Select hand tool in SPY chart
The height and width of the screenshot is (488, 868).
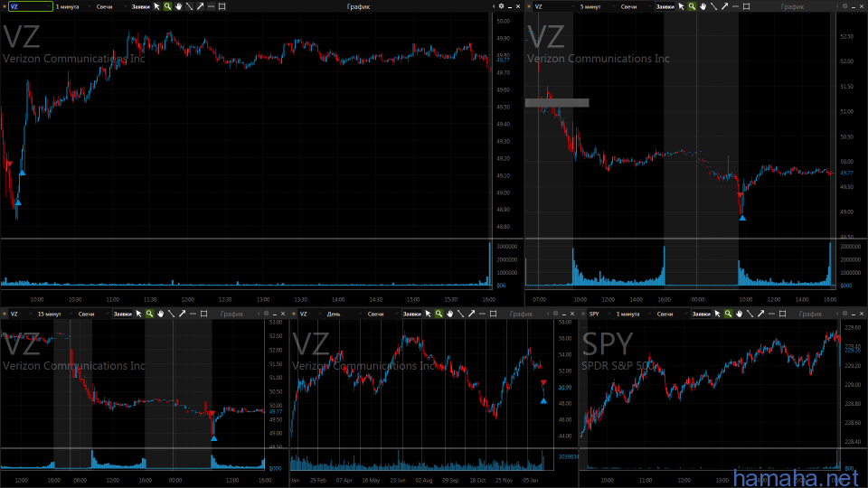[x=739, y=314]
